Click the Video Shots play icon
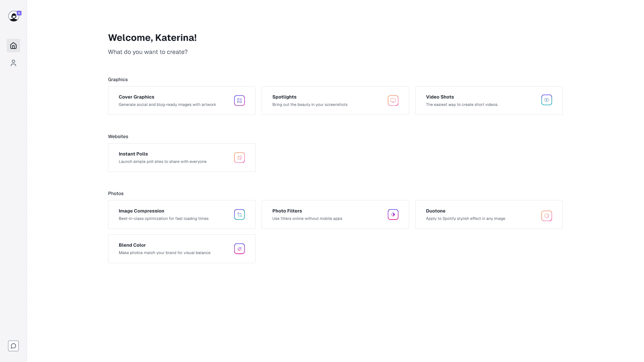Screen dimensions: 644x362 547,100
